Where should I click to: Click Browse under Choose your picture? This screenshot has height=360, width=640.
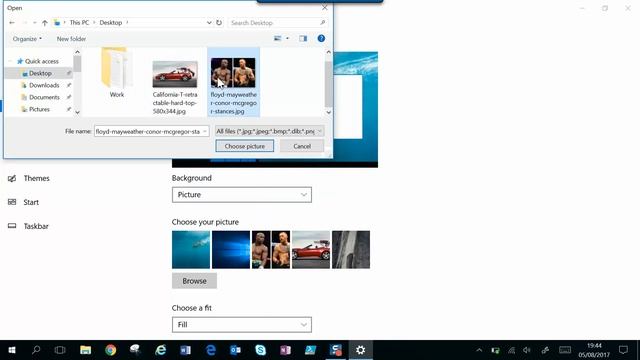pyautogui.click(x=194, y=281)
